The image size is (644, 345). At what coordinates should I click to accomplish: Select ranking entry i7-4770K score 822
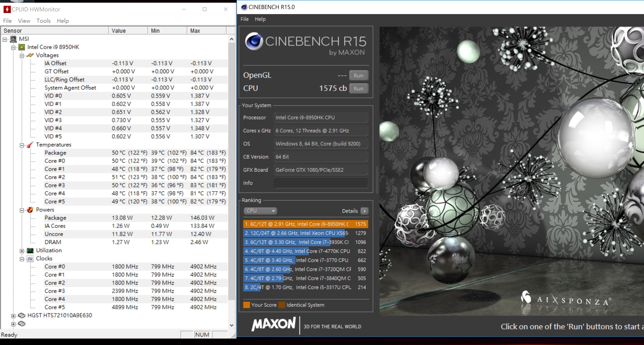click(x=305, y=251)
